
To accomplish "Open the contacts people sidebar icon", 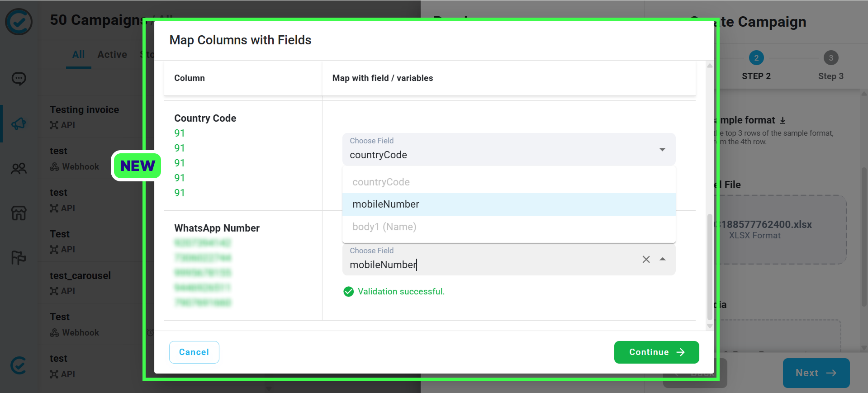I will 19,169.
